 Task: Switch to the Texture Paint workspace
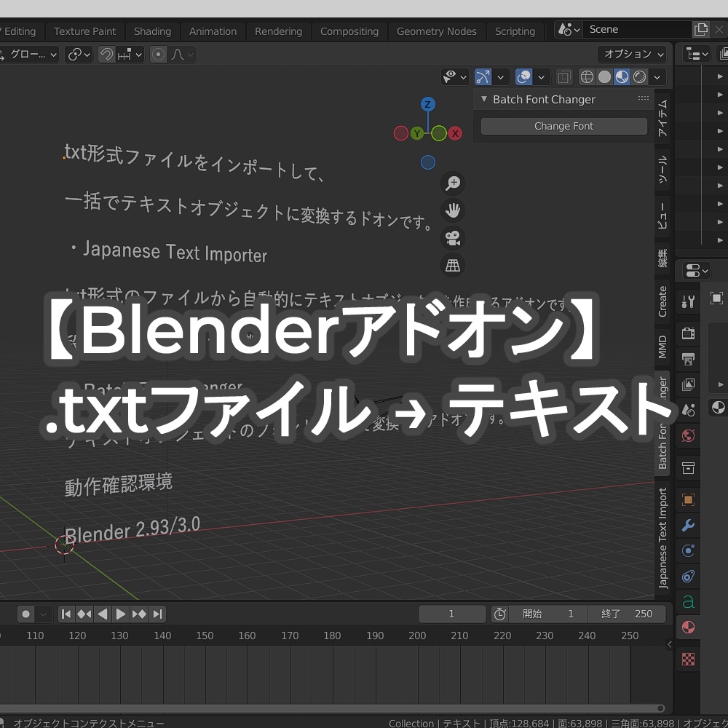[84, 31]
